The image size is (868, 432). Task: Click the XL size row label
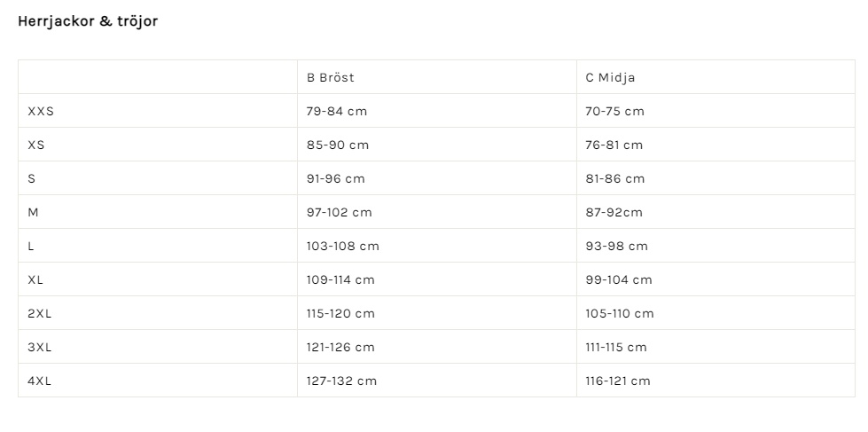coord(36,279)
